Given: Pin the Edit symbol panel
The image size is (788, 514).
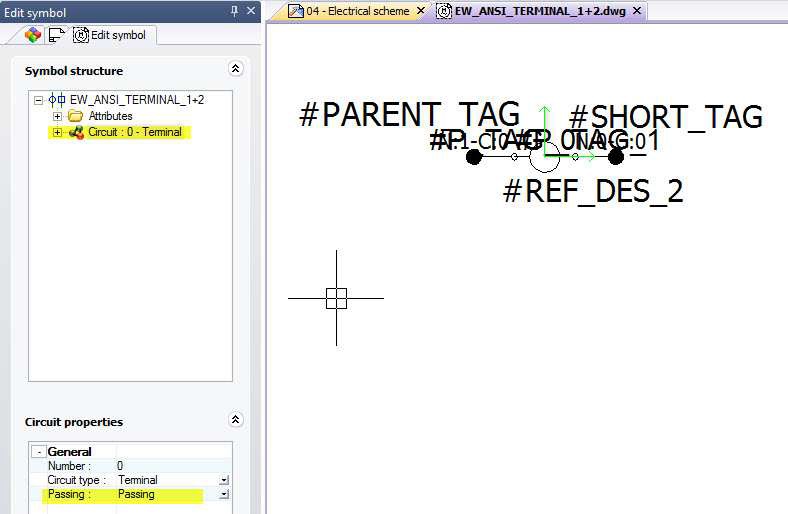Looking at the screenshot, I should (235, 11).
